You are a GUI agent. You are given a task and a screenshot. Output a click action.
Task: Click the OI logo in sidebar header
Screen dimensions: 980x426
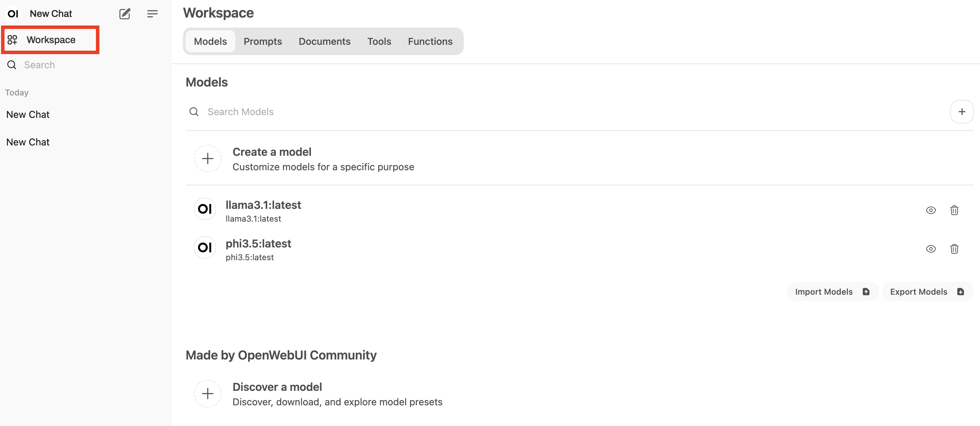coord(13,14)
